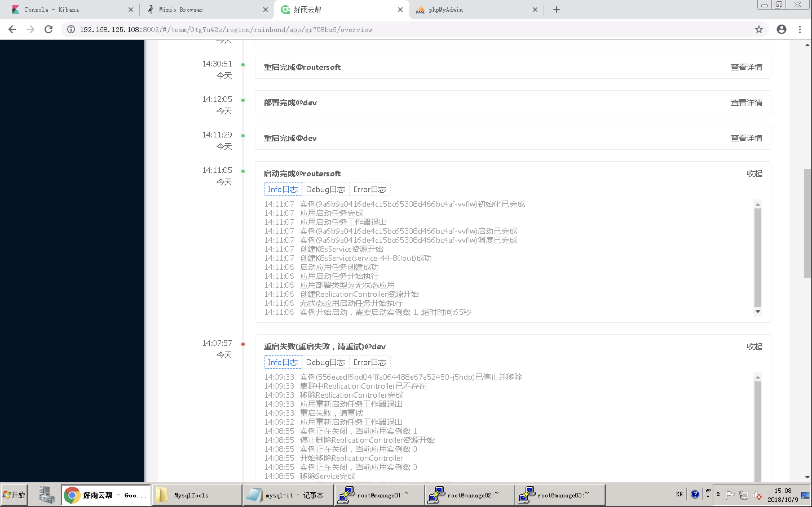This screenshot has width=812, height=507.
Task: Switch to the Debug日志 tab
Action: click(325, 189)
